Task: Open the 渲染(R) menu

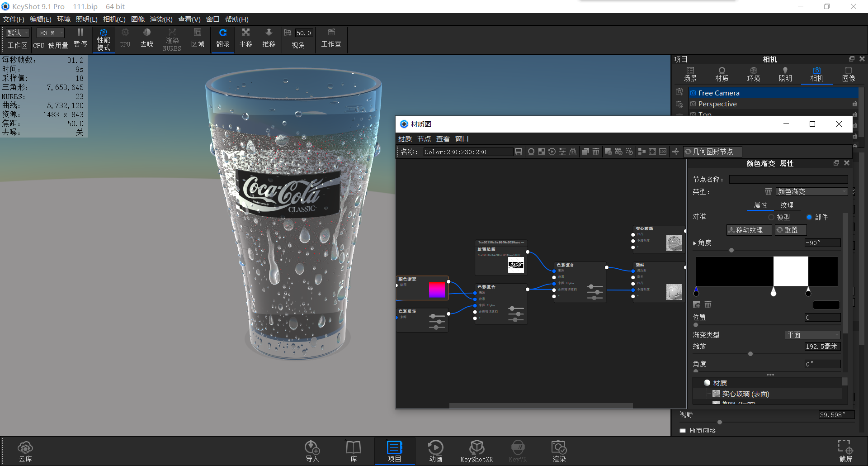Action: [x=160, y=19]
